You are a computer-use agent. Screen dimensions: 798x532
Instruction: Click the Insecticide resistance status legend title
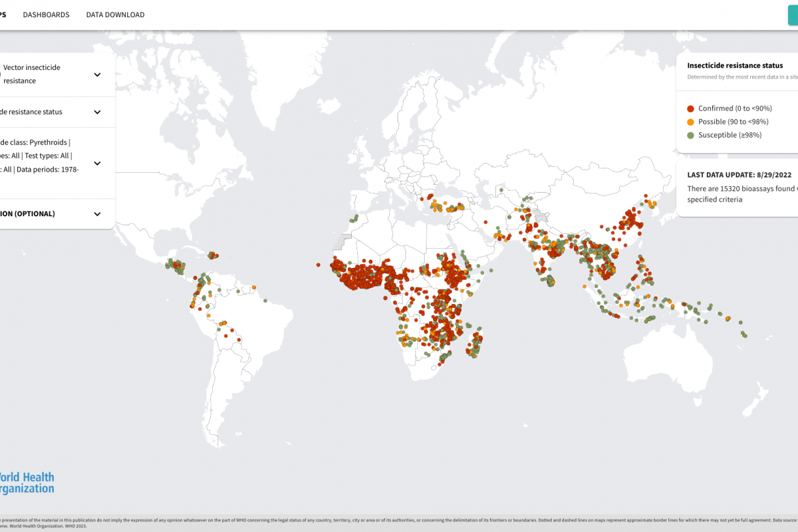[734, 66]
